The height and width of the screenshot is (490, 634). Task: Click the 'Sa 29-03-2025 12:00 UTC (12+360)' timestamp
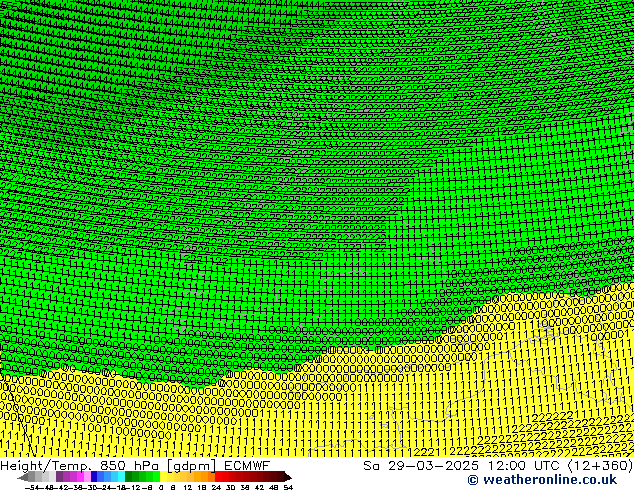pyautogui.click(x=498, y=465)
